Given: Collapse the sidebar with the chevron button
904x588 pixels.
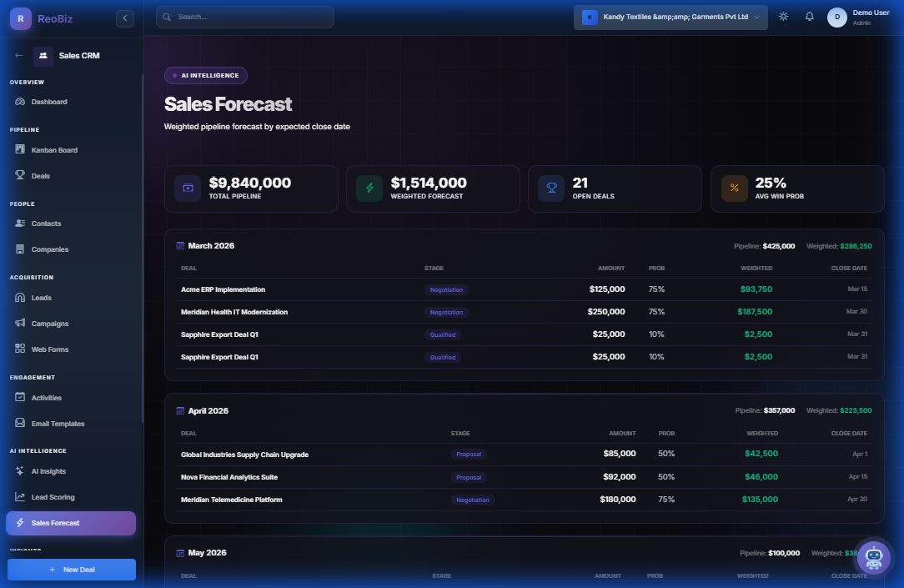Looking at the screenshot, I should pos(124,18).
